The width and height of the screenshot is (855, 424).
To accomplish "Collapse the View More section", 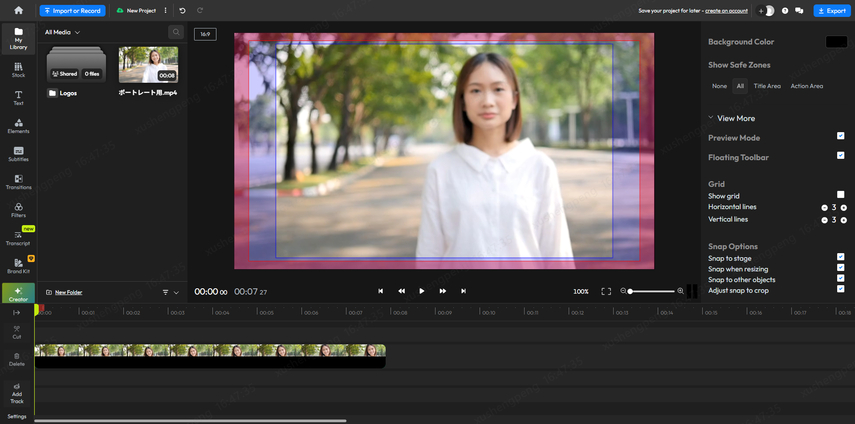I will pyautogui.click(x=731, y=118).
